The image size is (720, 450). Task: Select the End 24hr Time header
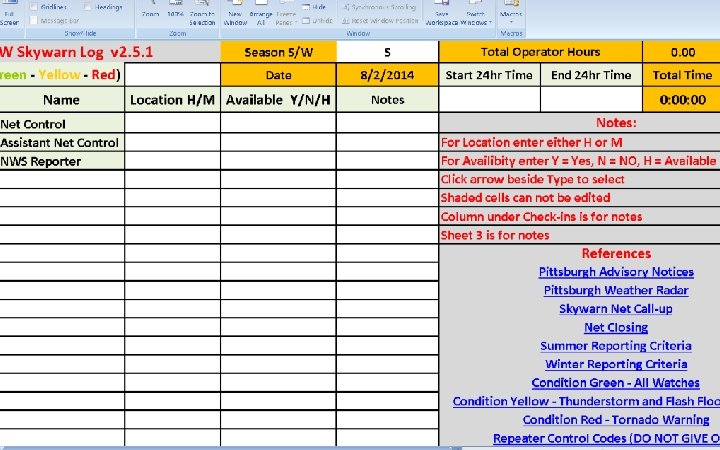591,75
